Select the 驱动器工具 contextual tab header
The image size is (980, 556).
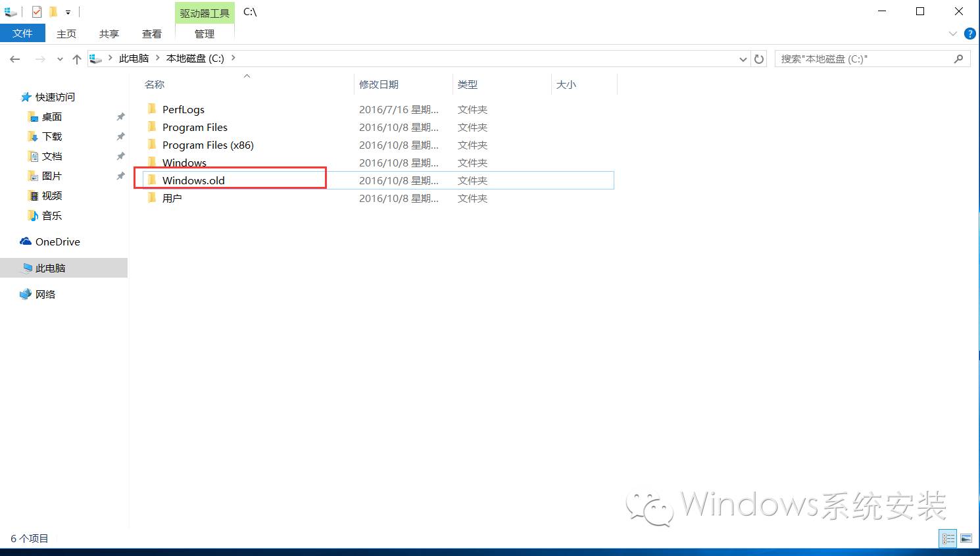pyautogui.click(x=205, y=13)
